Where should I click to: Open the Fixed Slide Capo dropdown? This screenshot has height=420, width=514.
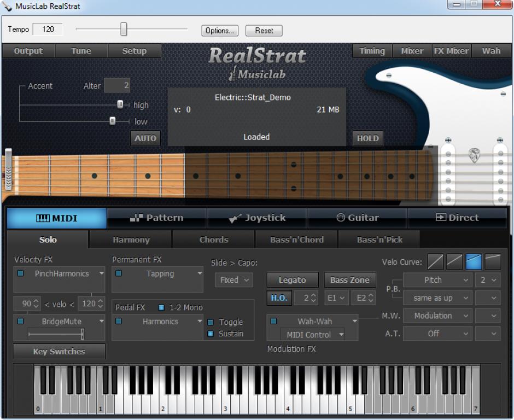point(234,280)
